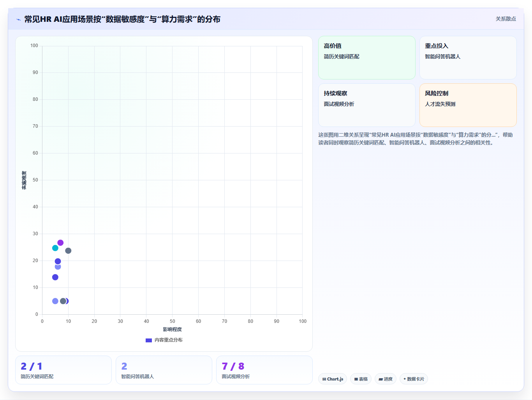Click the '7 / 8' 面试视频分析 stat card
The image size is (532, 400).
264,370
